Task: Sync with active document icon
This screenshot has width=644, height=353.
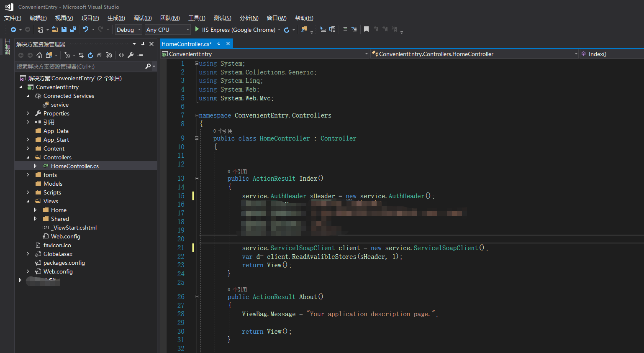Action: [x=81, y=55]
